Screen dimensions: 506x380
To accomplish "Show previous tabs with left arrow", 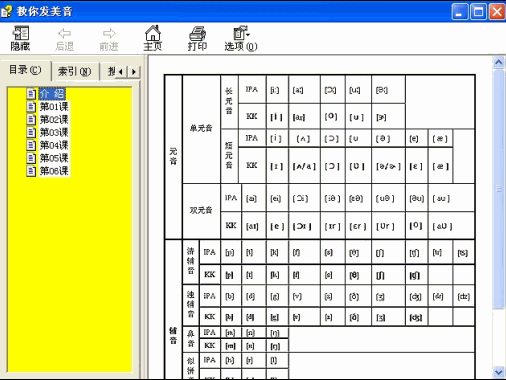I will tap(121, 72).
